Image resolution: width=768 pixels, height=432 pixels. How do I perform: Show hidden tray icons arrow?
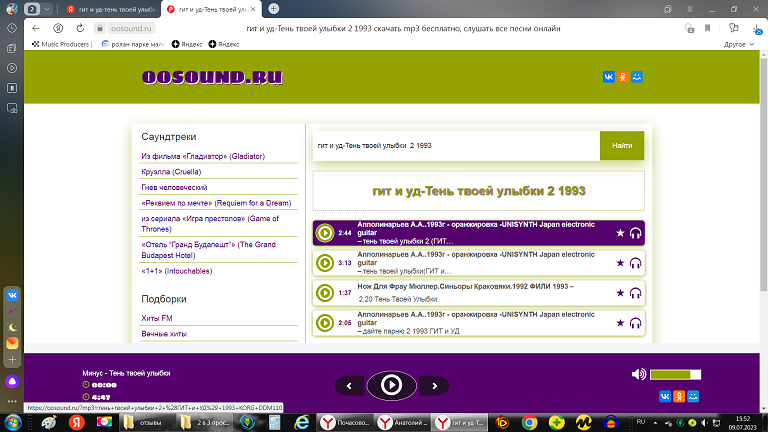click(655, 423)
